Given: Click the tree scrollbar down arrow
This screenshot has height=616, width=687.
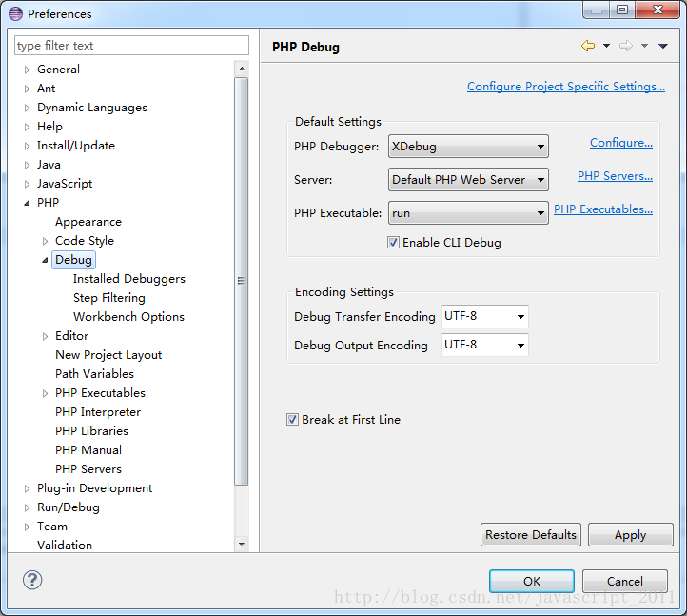Looking at the screenshot, I should 242,544.
